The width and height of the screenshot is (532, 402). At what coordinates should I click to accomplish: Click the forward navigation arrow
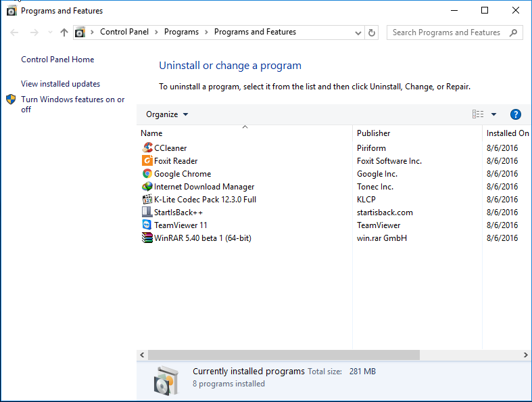click(x=34, y=32)
